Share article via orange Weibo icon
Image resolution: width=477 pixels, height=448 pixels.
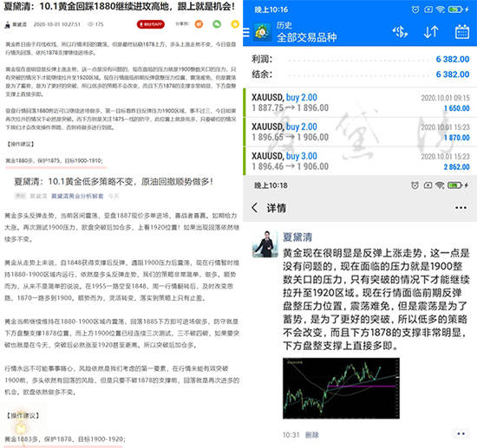(199, 23)
